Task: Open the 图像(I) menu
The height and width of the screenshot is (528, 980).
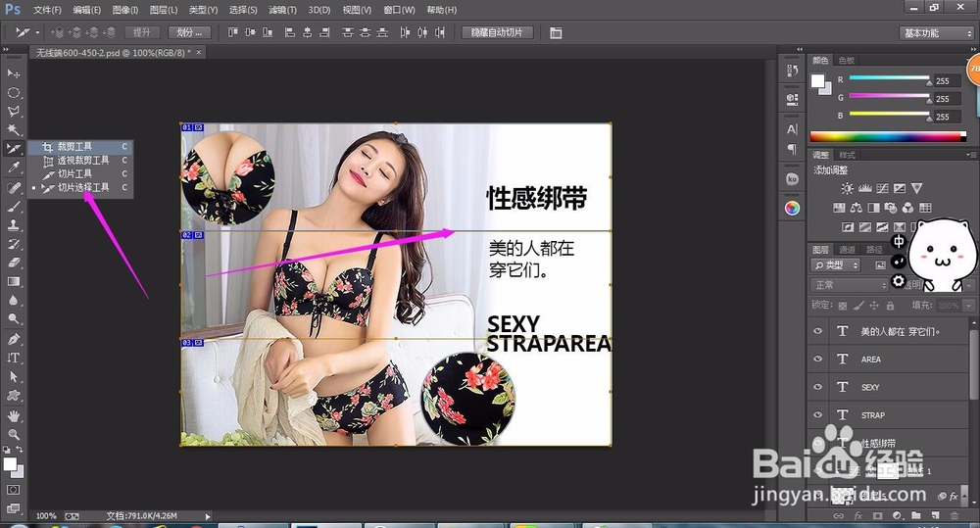Action: 124,10
